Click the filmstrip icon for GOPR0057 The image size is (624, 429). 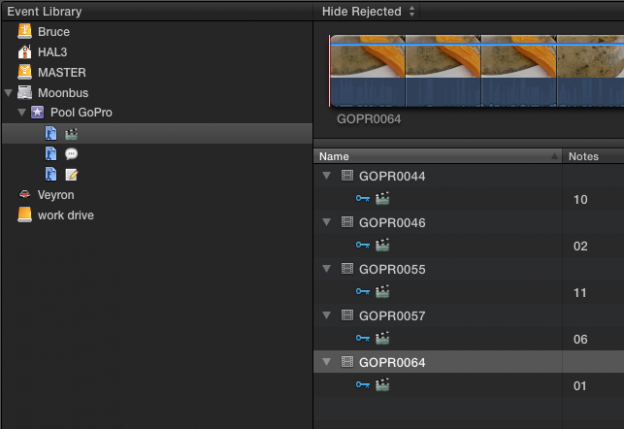347,315
